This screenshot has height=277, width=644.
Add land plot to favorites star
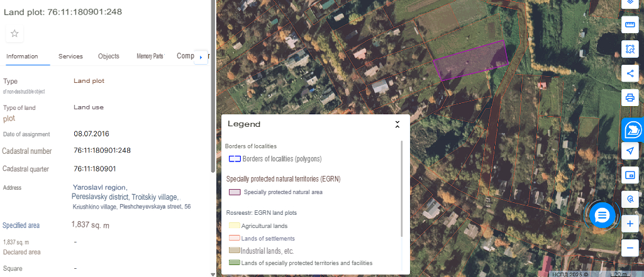pos(15,33)
